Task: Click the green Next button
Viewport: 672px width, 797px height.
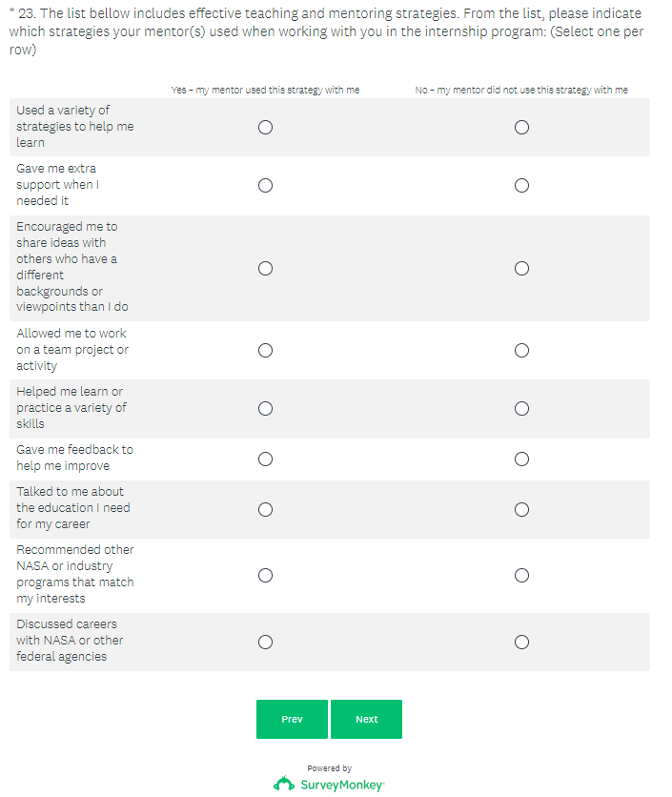Action: 366,719
